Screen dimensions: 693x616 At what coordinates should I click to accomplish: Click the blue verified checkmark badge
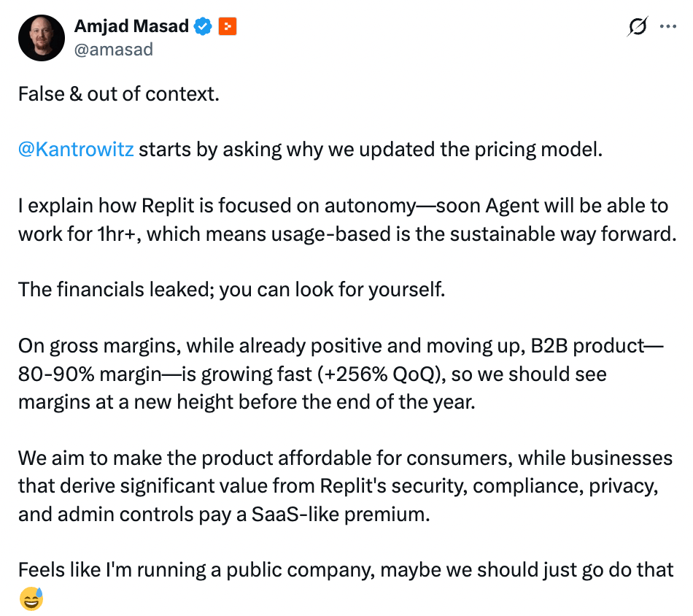coord(204,26)
